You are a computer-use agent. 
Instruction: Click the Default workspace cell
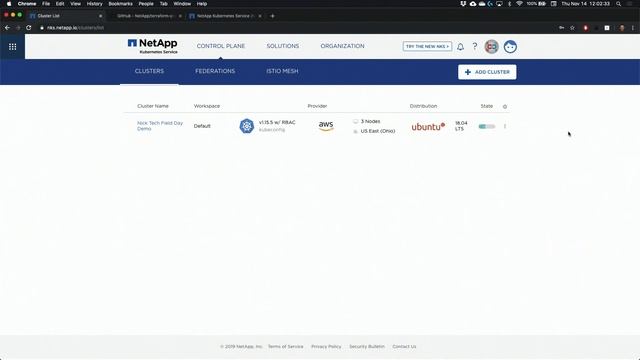(x=202, y=126)
